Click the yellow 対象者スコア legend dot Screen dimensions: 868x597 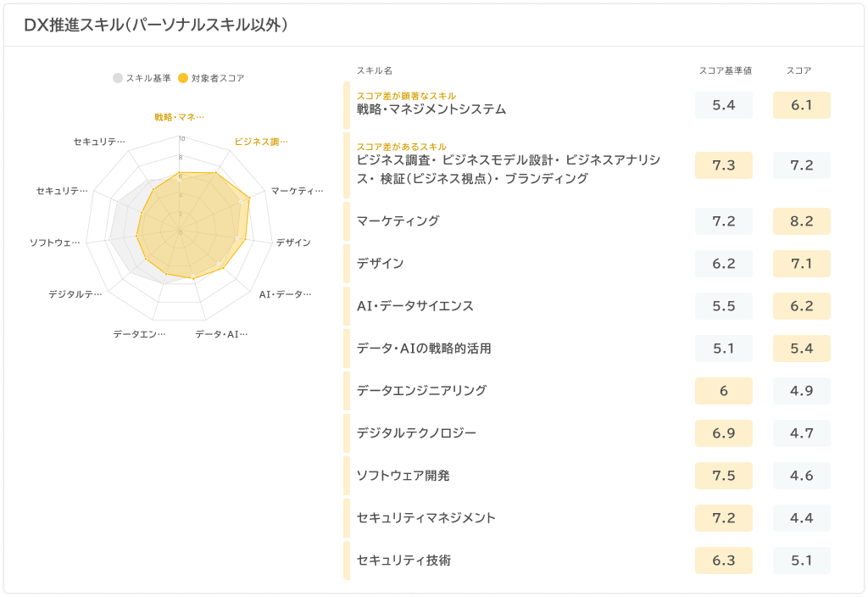(x=183, y=78)
